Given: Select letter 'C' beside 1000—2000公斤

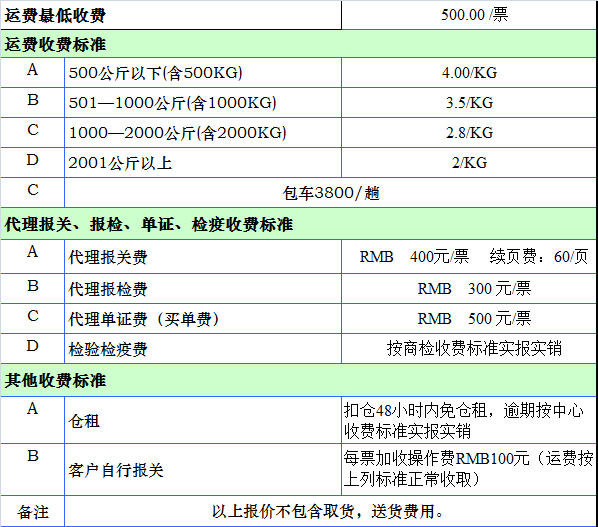Looking at the screenshot, I should coord(32,130).
